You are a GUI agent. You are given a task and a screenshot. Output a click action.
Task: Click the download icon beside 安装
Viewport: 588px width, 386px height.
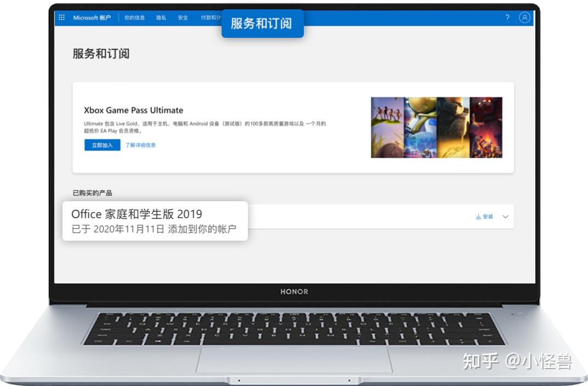(x=478, y=216)
